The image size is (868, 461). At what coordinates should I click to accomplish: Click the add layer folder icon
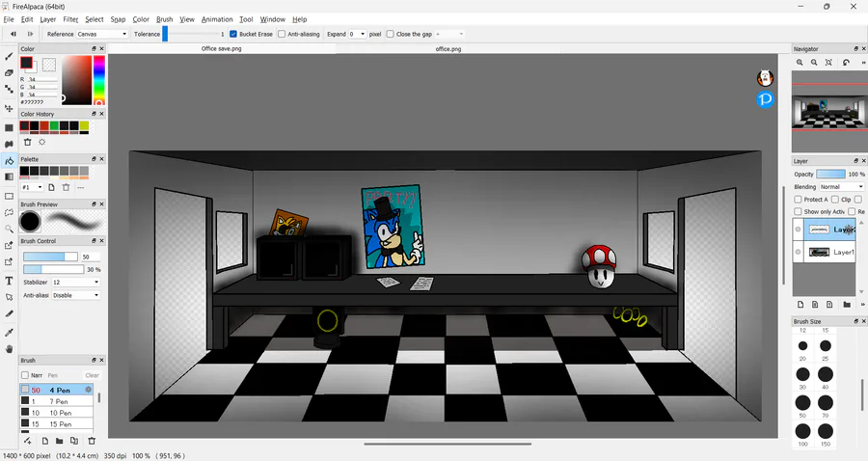click(847, 305)
